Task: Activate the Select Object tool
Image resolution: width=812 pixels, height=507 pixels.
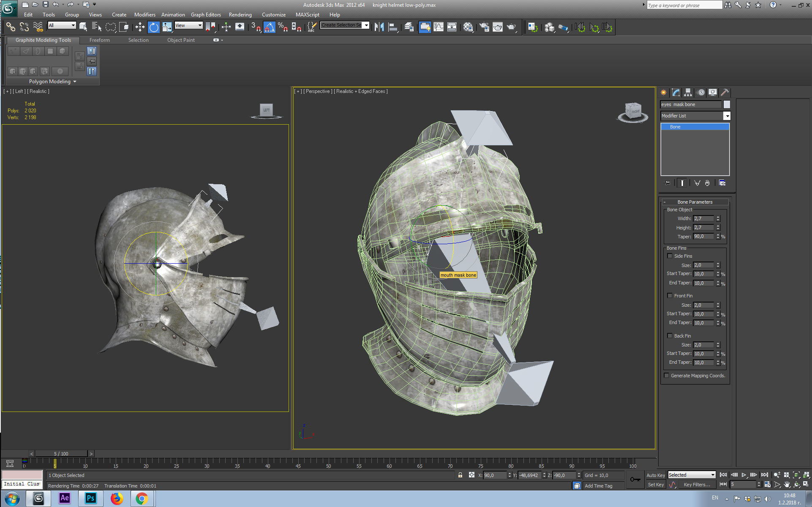Action: coord(83,27)
